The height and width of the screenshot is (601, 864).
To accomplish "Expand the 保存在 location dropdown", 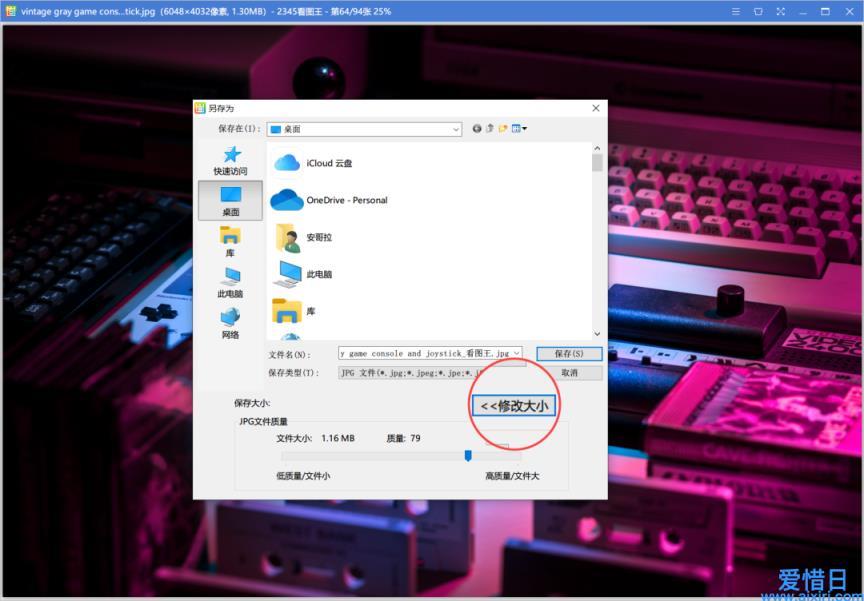I will (455, 129).
